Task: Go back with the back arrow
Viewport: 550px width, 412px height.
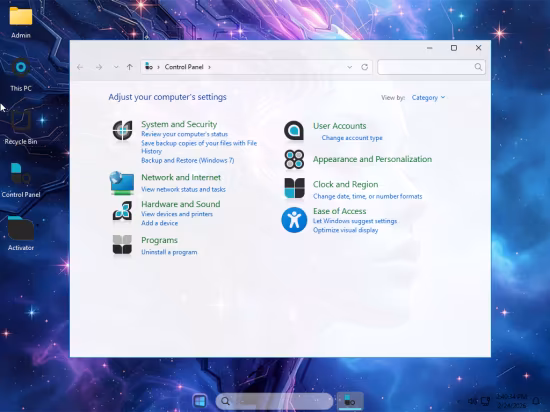Action: point(80,67)
